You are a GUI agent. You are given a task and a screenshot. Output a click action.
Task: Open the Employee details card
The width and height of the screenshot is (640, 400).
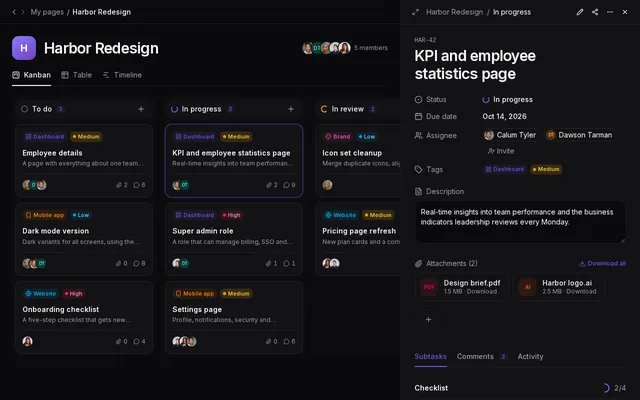point(84,161)
